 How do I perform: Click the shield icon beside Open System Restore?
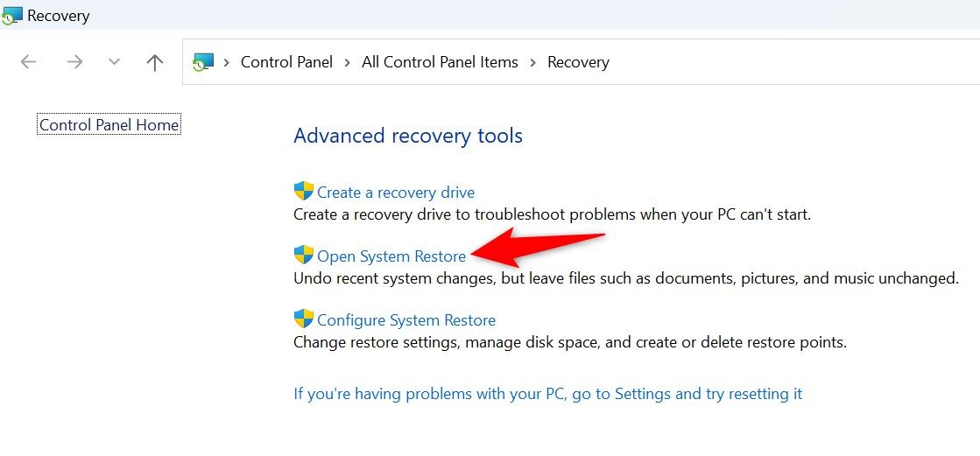303,256
